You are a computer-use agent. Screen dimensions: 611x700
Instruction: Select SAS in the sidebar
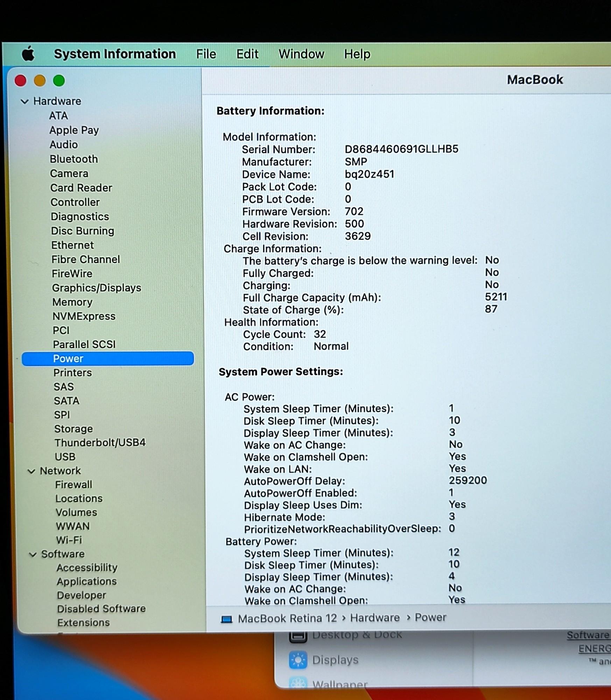pyautogui.click(x=64, y=387)
